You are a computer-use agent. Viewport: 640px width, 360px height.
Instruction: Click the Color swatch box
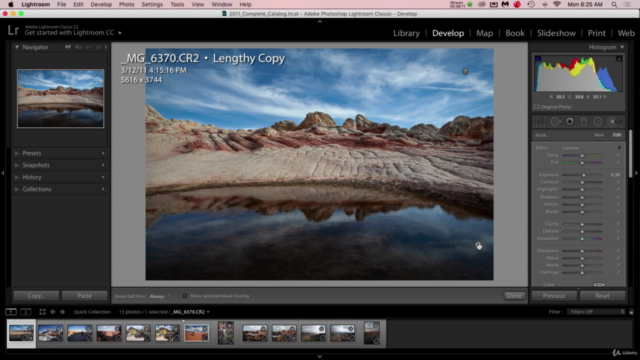(599, 284)
